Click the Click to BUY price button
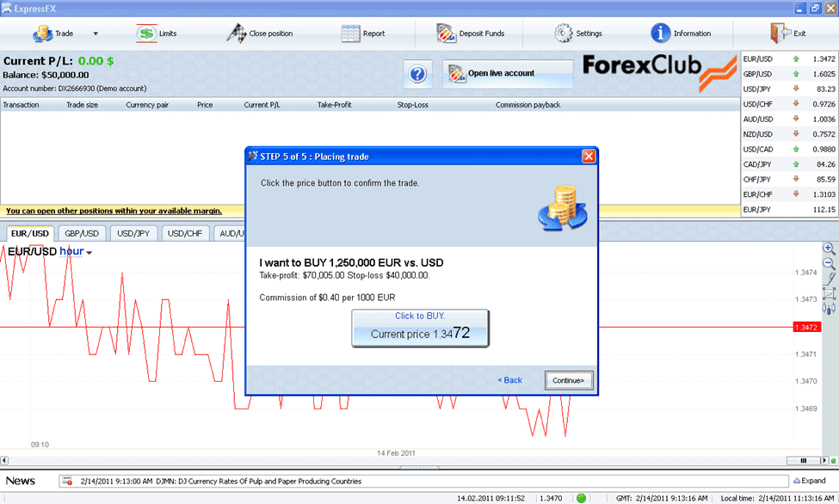839x504 pixels. [420, 328]
